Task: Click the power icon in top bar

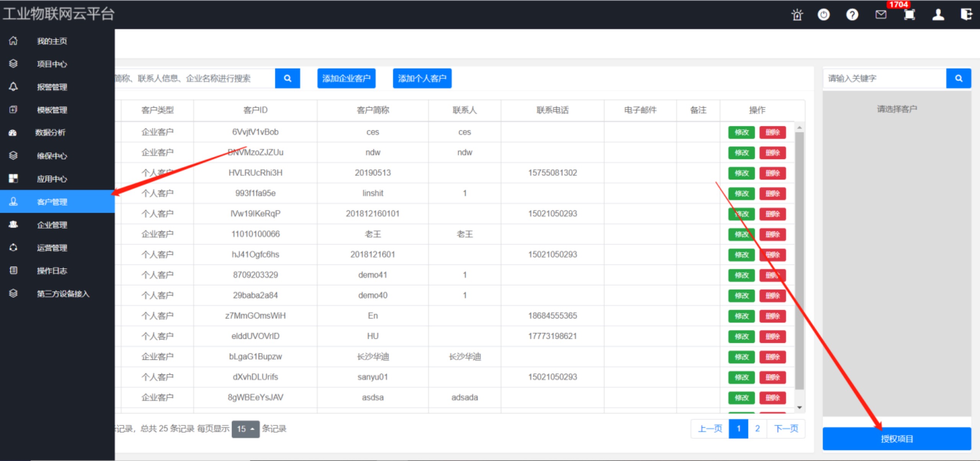Action: 823,15
